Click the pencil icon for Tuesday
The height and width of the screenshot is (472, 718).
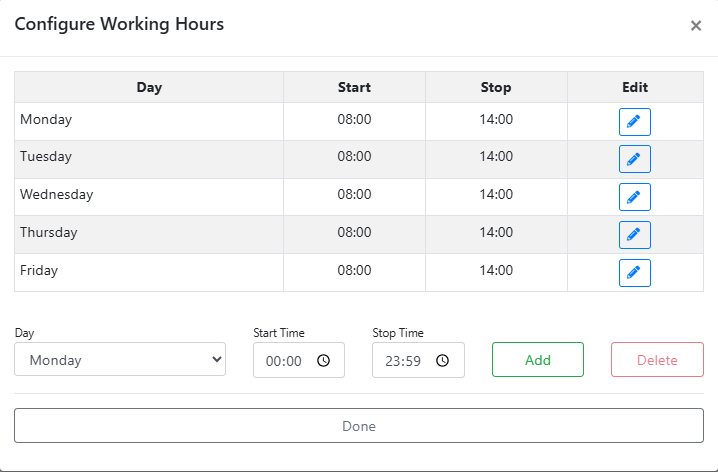pos(635,159)
